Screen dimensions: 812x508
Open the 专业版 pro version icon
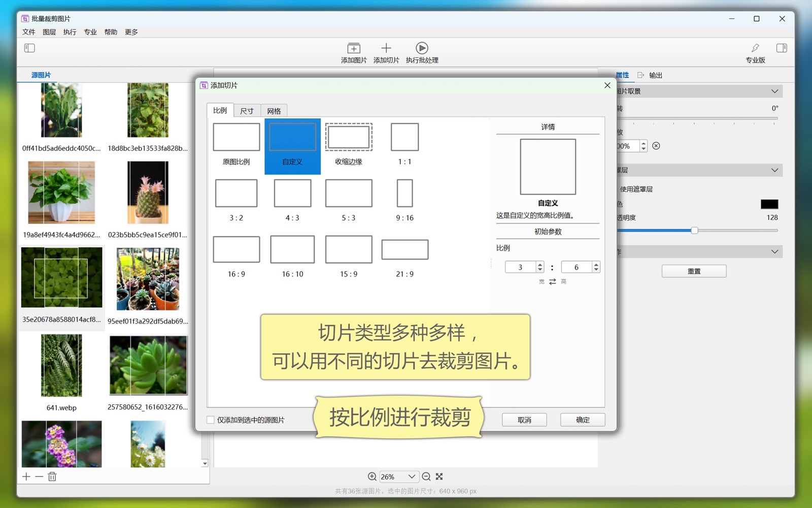(755, 49)
